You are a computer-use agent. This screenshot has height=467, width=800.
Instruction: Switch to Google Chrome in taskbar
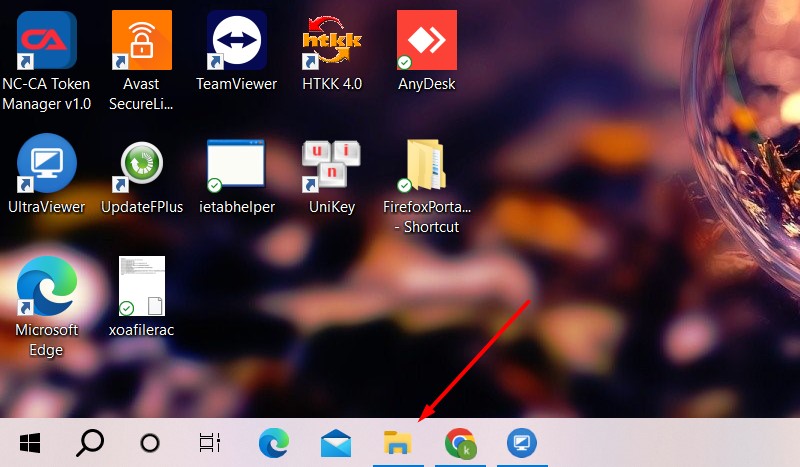pyautogui.click(x=461, y=443)
